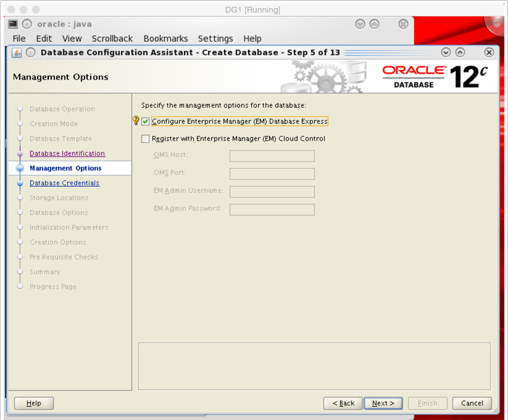Image resolution: width=508 pixels, height=420 pixels.
Task: Click the Help button at the bottom left
Action: [x=34, y=403]
